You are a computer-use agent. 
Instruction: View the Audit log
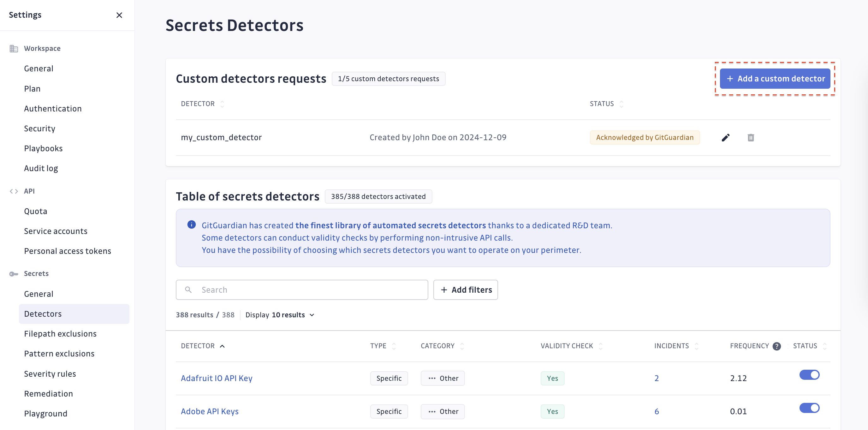pyautogui.click(x=41, y=168)
